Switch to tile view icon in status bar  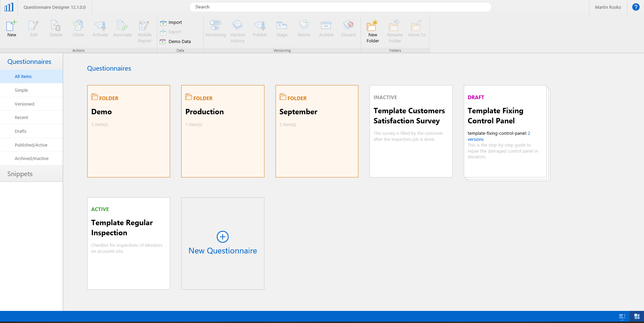637,316
